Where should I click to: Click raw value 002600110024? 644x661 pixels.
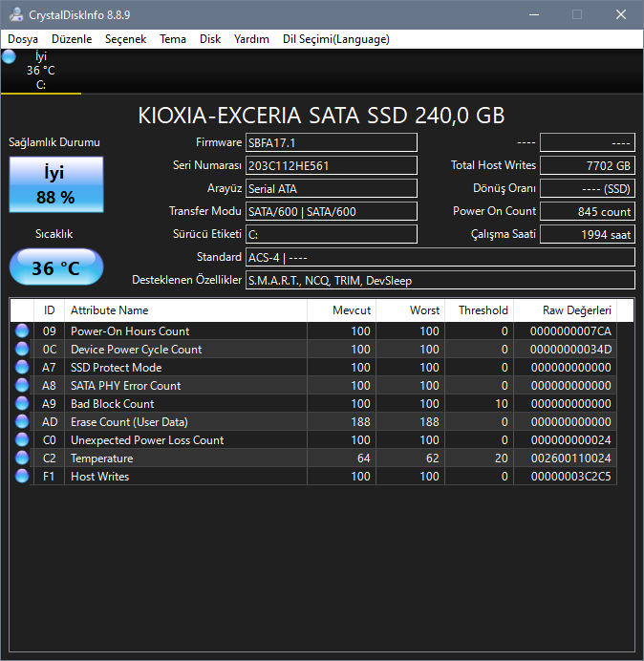(570, 458)
